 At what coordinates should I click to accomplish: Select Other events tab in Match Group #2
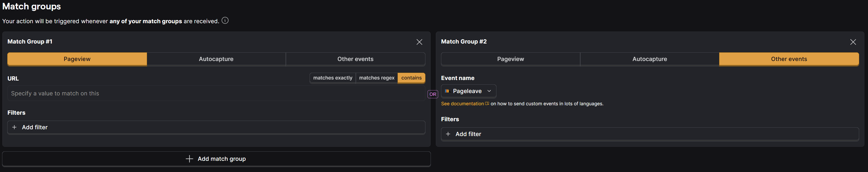tap(789, 59)
